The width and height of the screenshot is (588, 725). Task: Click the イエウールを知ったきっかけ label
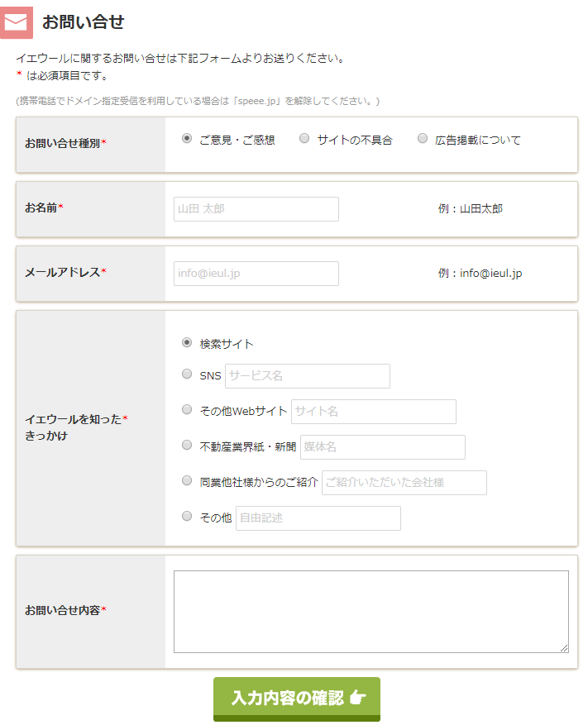(x=76, y=427)
